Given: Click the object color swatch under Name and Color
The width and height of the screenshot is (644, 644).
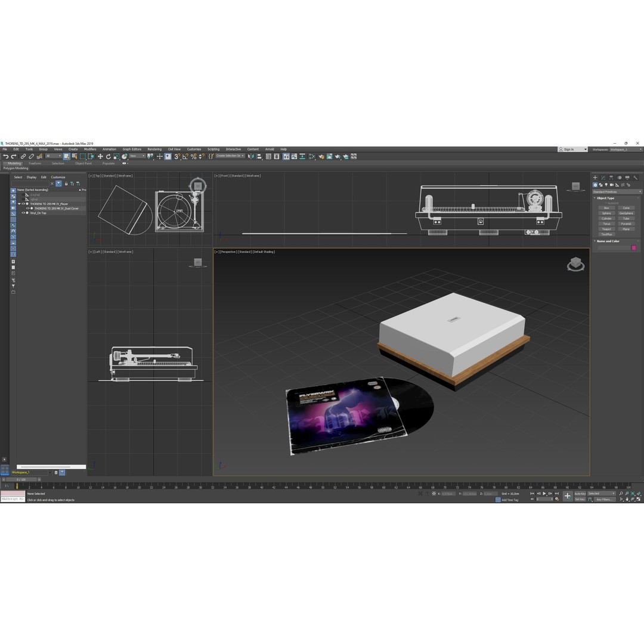Looking at the screenshot, I should [x=634, y=247].
